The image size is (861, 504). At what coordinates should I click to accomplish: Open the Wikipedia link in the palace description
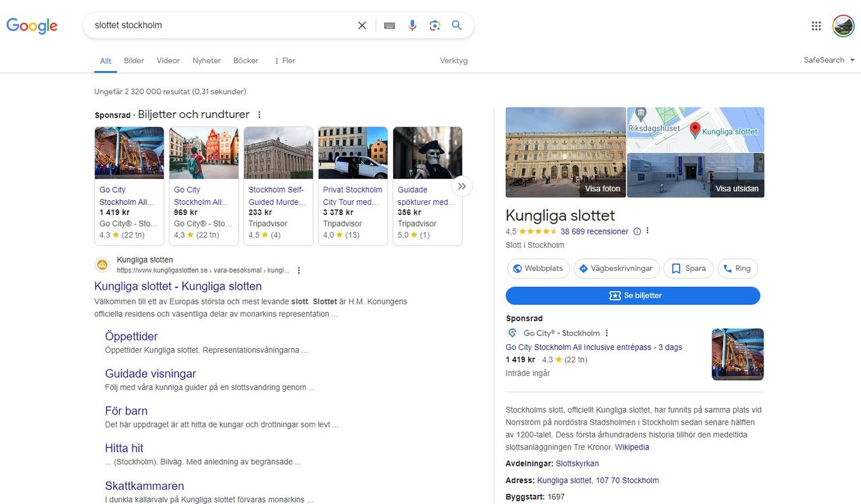(632, 446)
